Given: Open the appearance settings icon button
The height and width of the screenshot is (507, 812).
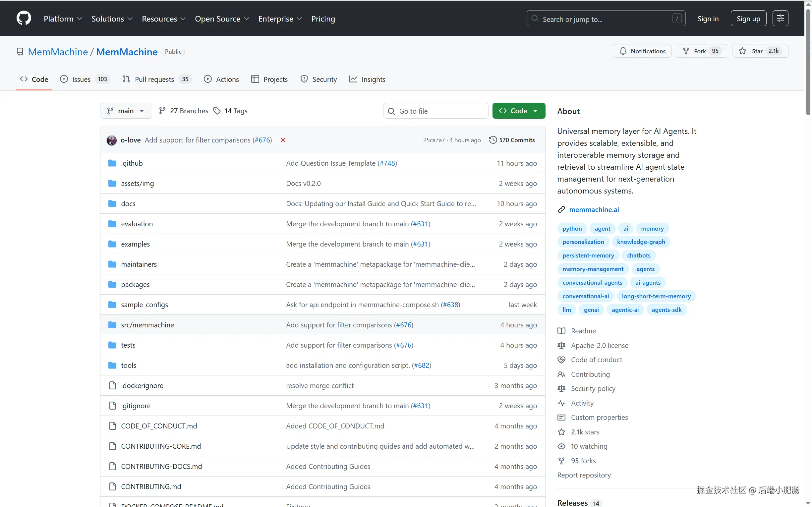Looking at the screenshot, I should coord(780,19).
